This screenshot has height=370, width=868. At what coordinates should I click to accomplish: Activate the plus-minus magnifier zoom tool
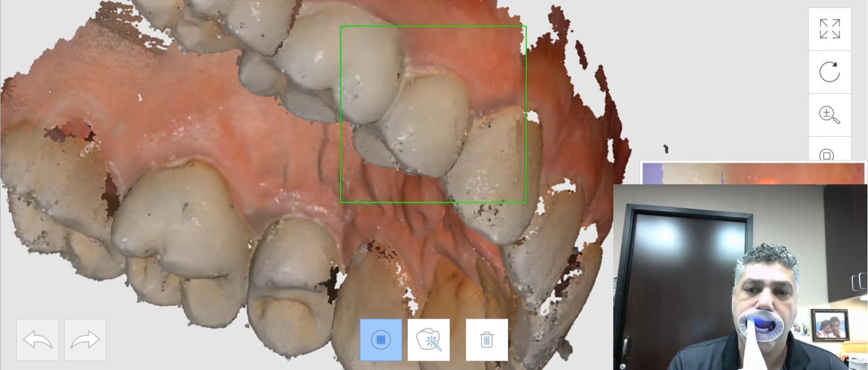[x=829, y=115]
